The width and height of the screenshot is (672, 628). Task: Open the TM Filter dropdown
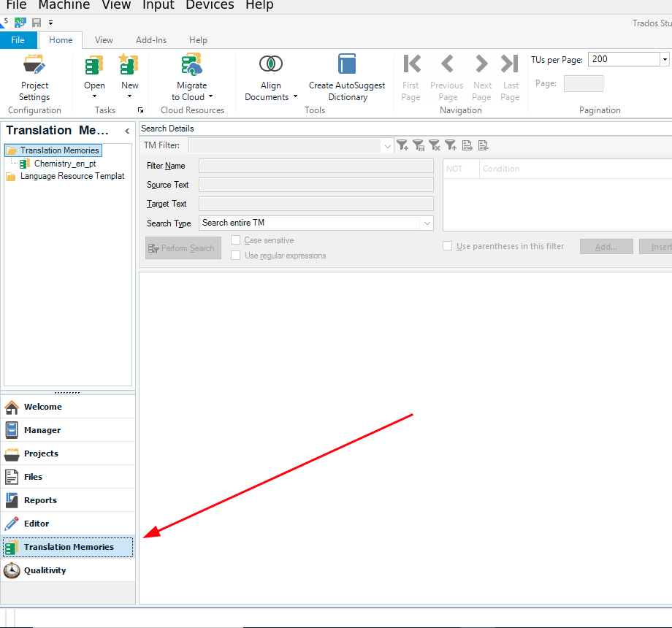pos(387,146)
